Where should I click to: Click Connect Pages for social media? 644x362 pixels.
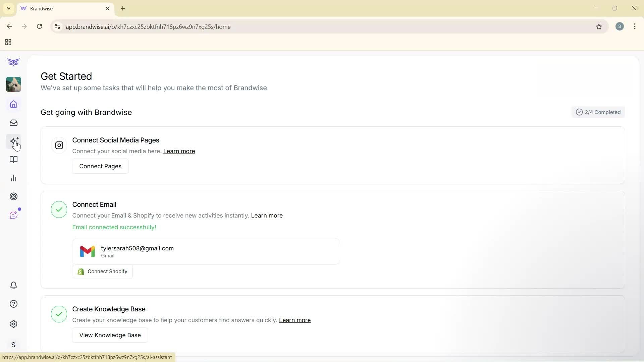[100, 166]
